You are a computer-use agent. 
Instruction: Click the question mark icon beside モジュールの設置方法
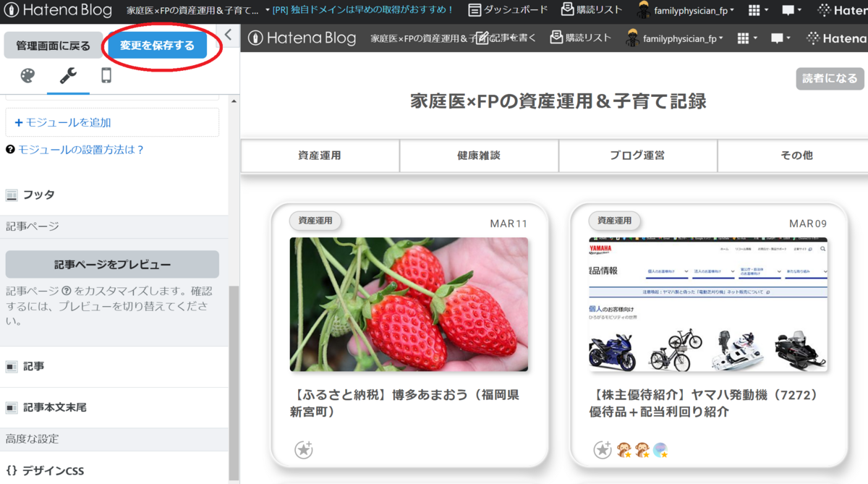point(10,150)
